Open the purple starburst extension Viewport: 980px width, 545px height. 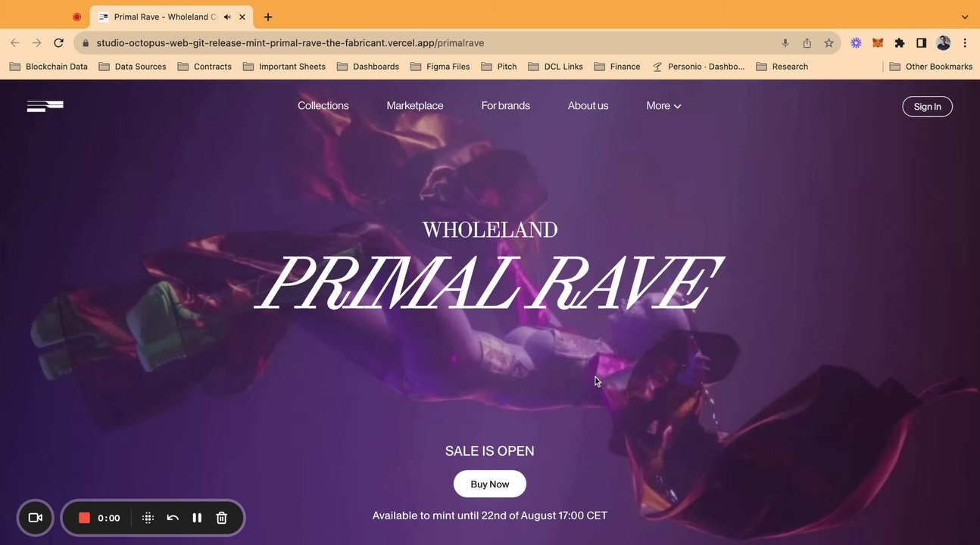coord(856,43)
